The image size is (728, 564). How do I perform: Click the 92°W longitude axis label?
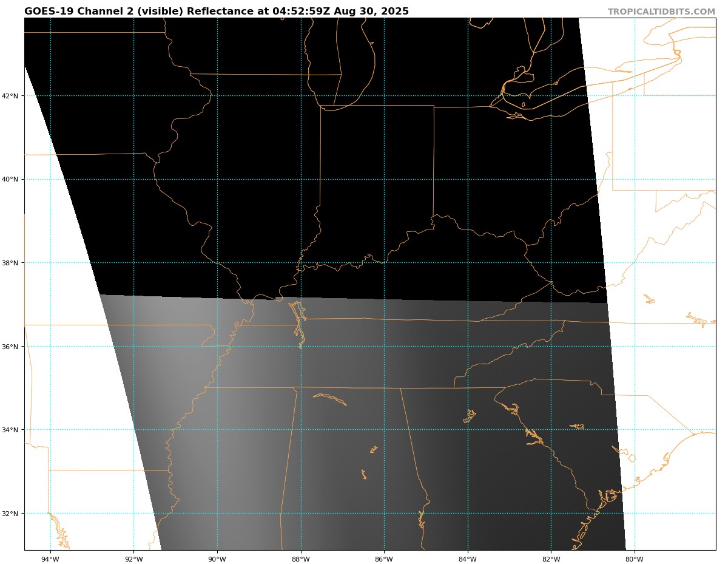tap(133, 559)
